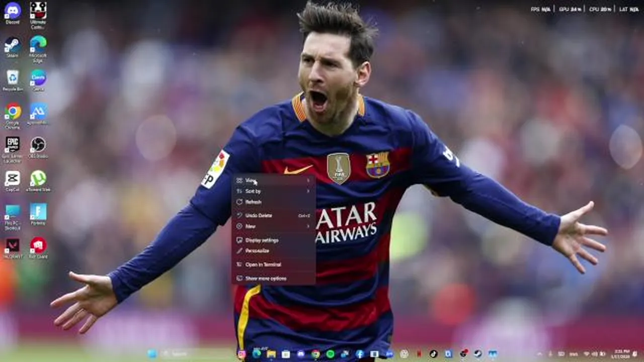Screen dimensions: 644x362
Task: Select Open in Terminal
Action: pyautogui.click(x=274, y=264)
